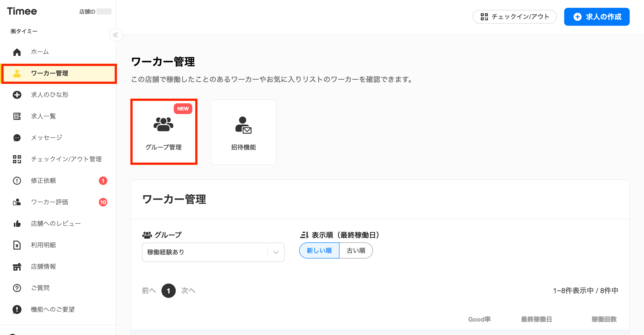Click the 求人の作成 button
This screenshot has height=335, width=644.
(597, 17)
